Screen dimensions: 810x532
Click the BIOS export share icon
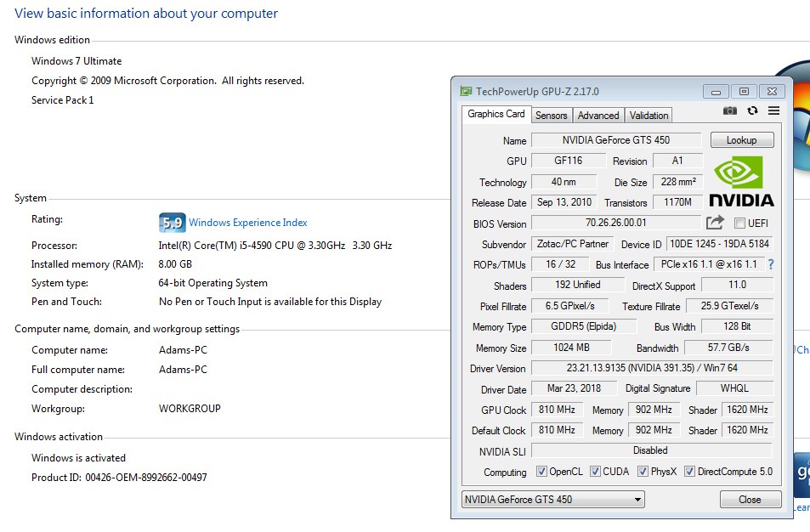click(715, 223)
